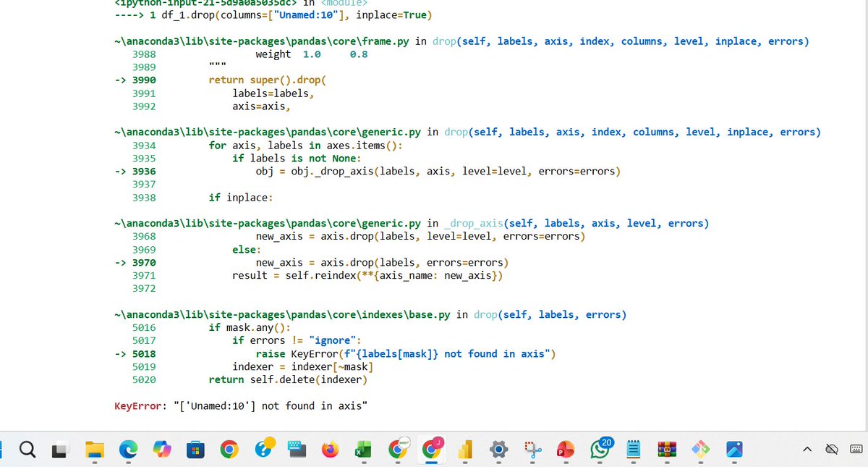Open Windows Search from the taskbar
This screenshot has width=868, height=467.
click(27, 449)
